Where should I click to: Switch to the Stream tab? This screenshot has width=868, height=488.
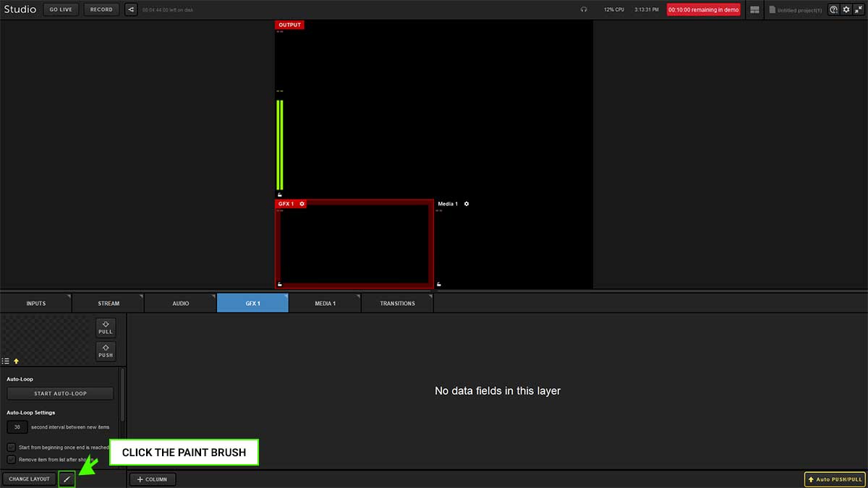click(x=109, y=304)
